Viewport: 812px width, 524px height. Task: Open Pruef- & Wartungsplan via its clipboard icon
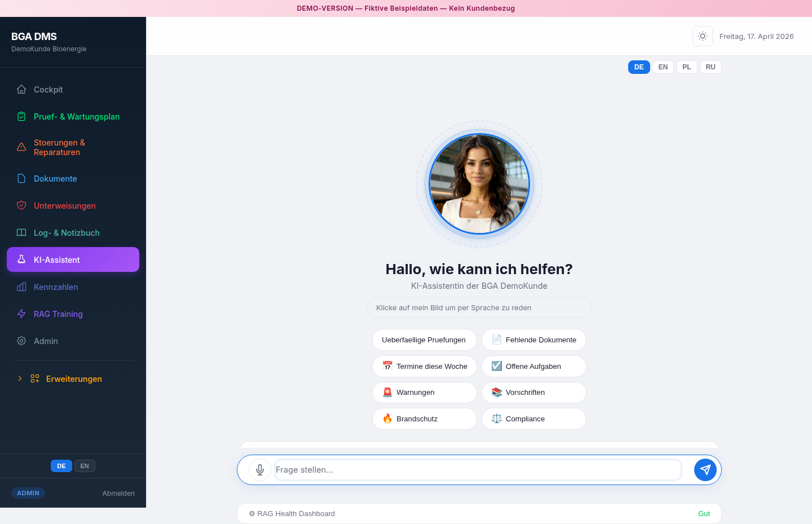point(21,116)
